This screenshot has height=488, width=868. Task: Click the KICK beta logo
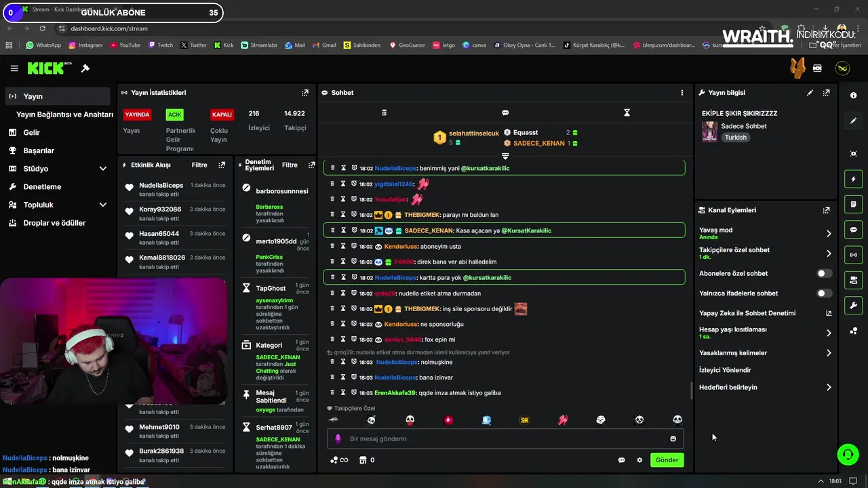50,68
